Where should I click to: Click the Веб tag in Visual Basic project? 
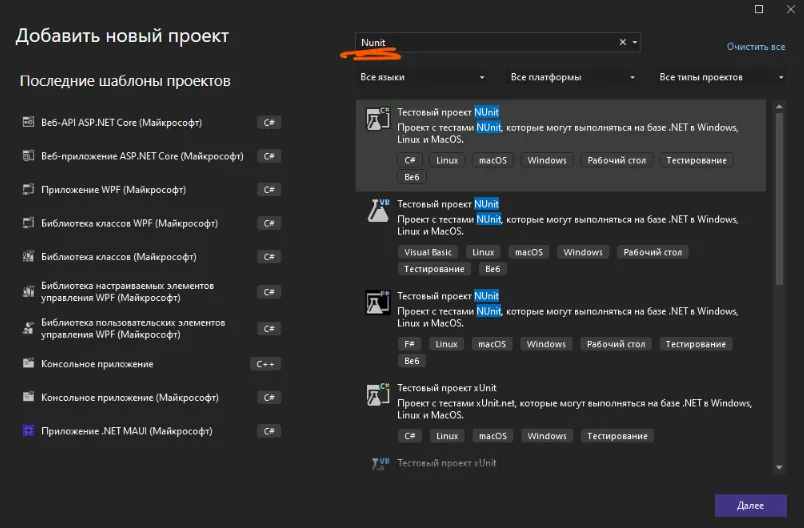tap(492, 269)
